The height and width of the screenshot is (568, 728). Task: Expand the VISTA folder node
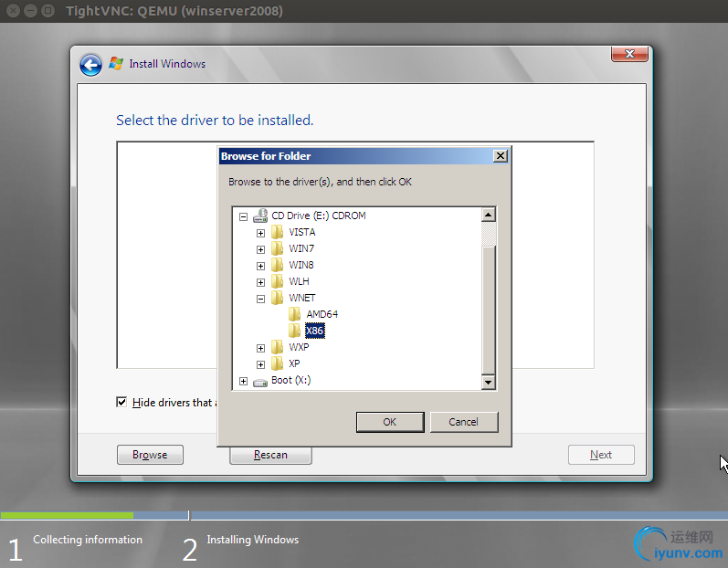click(260, 233)
